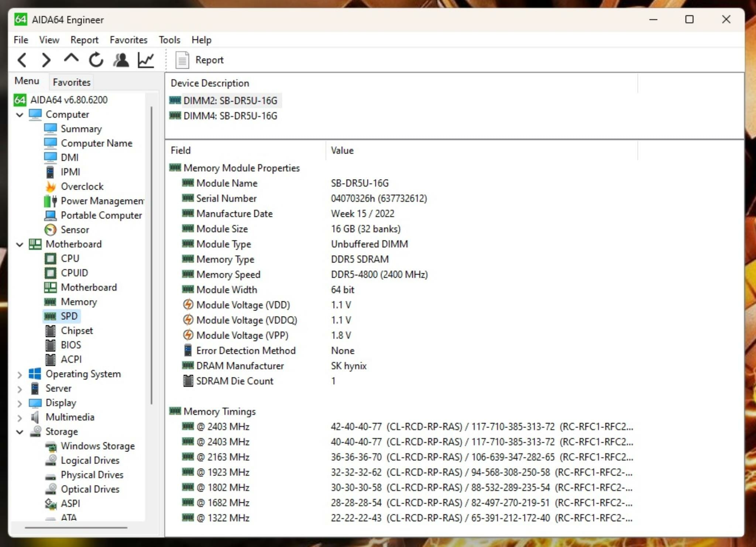Select the ACPI chip icon

[x=51, y=360]
